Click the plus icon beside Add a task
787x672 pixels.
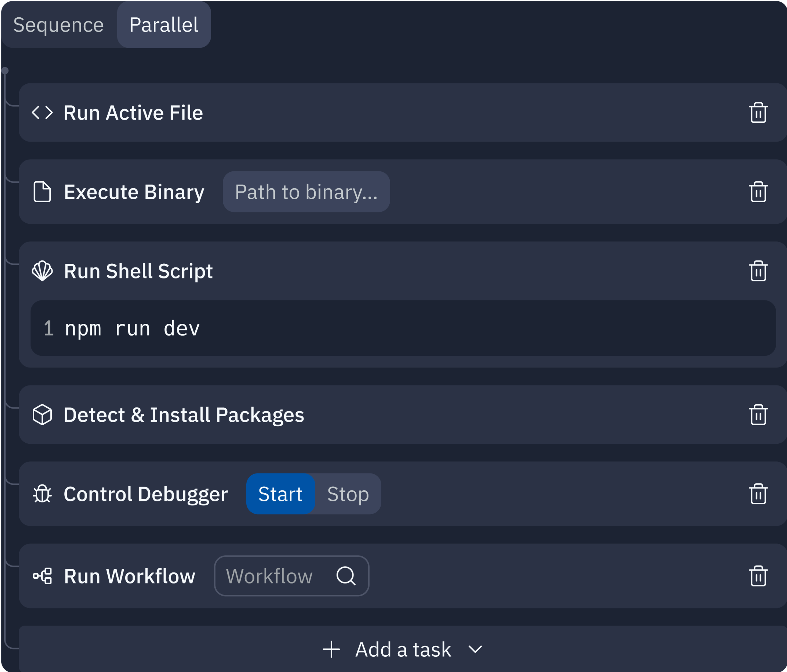coord(331,649)
